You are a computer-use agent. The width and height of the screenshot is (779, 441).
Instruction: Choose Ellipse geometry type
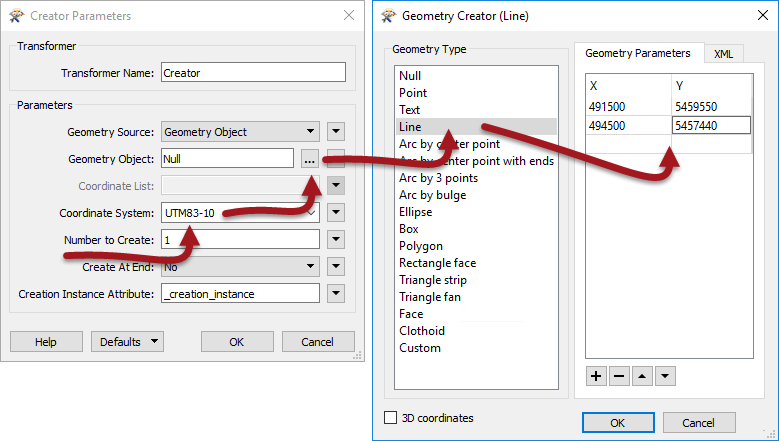pos(415,212)
